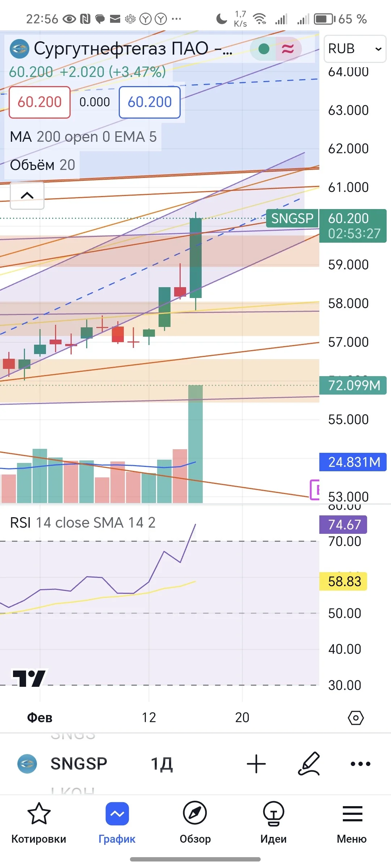Select the Объём 20 volume indicator label
Viewport: 391px width, 868px height.
coord(42,165)
